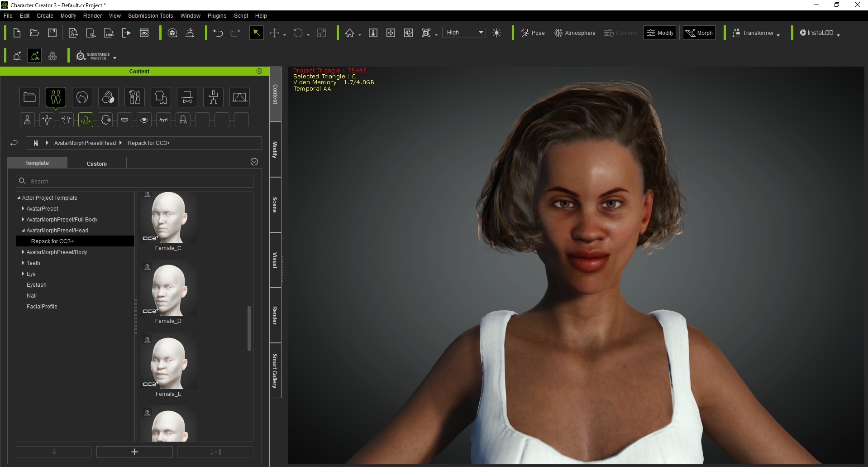Open the Plugins menu
868x467 pixels.
click(217, 15)
